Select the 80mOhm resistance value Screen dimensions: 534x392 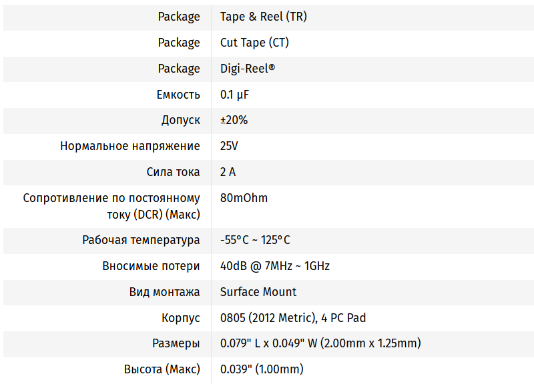pos(244,198)
